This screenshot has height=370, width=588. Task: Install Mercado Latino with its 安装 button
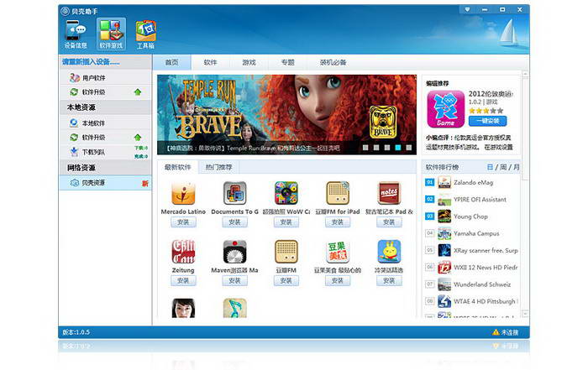[x=183, y=222]
